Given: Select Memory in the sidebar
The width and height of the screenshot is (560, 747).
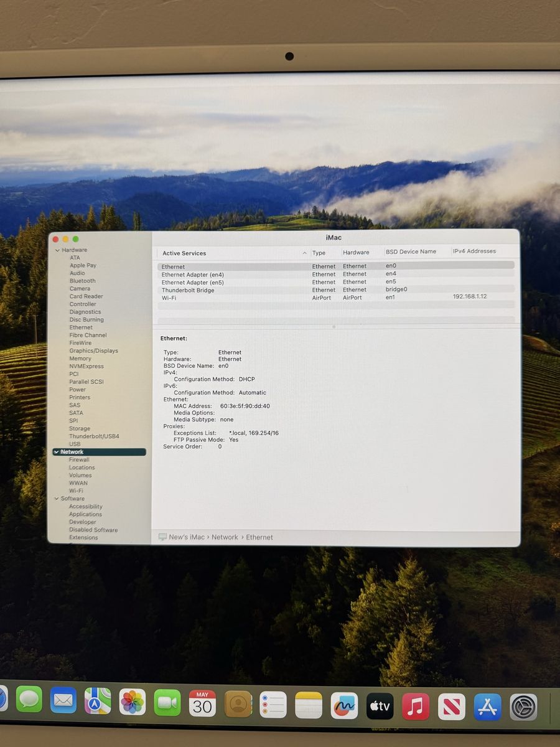Looking at the screenshot, I should tap(80, 359).
